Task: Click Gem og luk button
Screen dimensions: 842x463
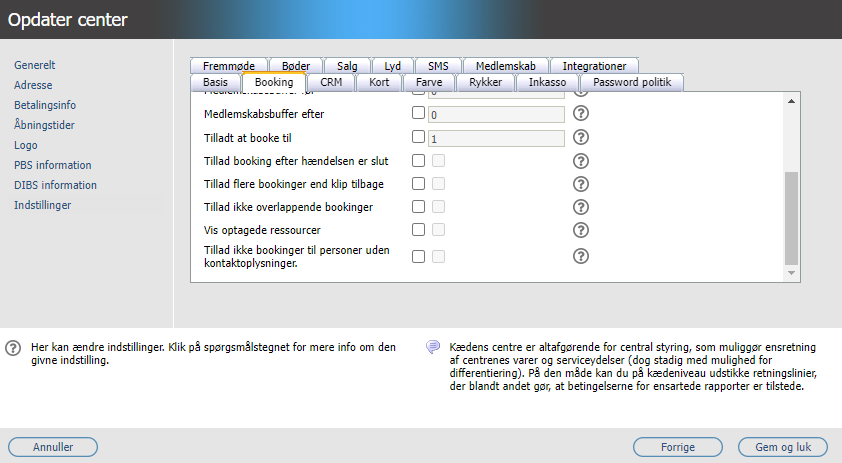Action: click(783, 447)
